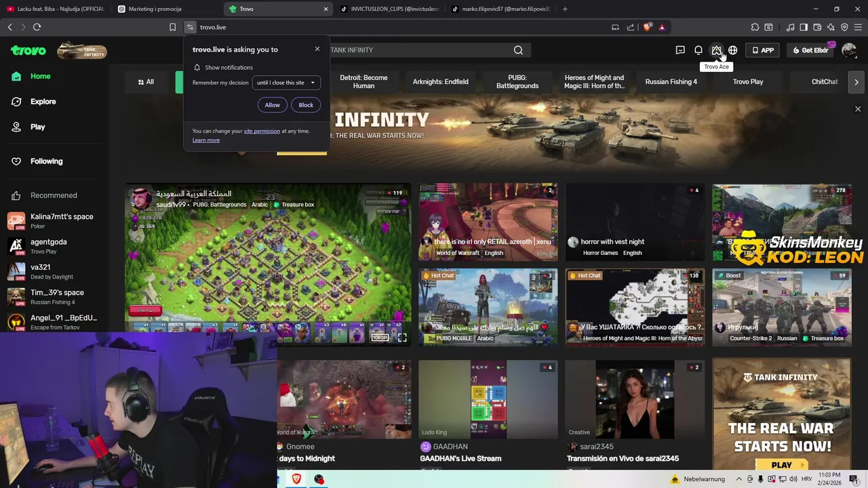Open the language globe icon
The image size is (868, 488).
tap(733, 50)
